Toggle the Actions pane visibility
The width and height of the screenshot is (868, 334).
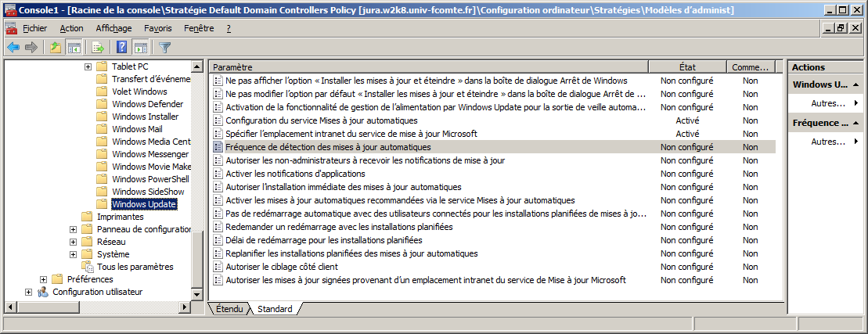pyautogui.click(x=141, y=47)
